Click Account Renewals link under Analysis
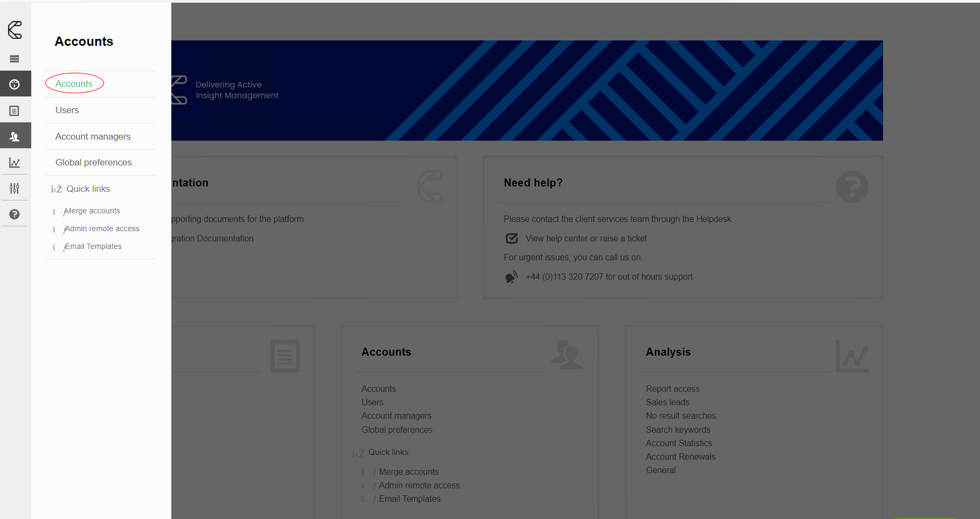Viewport: 980px width, 519px height. click(x=680, y=456)
